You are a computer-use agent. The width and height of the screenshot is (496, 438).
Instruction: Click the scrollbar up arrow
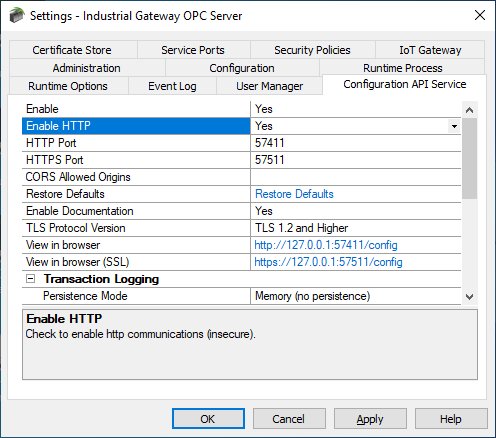pyautogui.click(x=469, y=110)
